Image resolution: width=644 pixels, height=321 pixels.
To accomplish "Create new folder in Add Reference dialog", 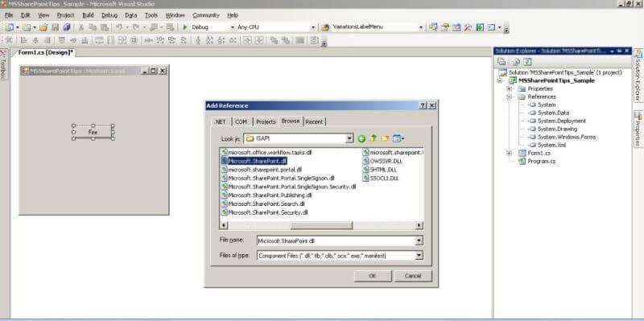I will pos(385,138).
